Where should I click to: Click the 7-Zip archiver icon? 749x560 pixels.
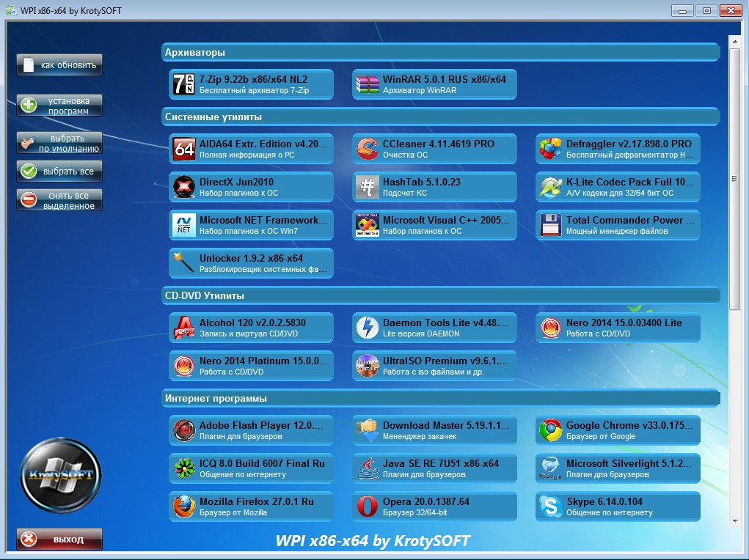[x=183, y=84]
